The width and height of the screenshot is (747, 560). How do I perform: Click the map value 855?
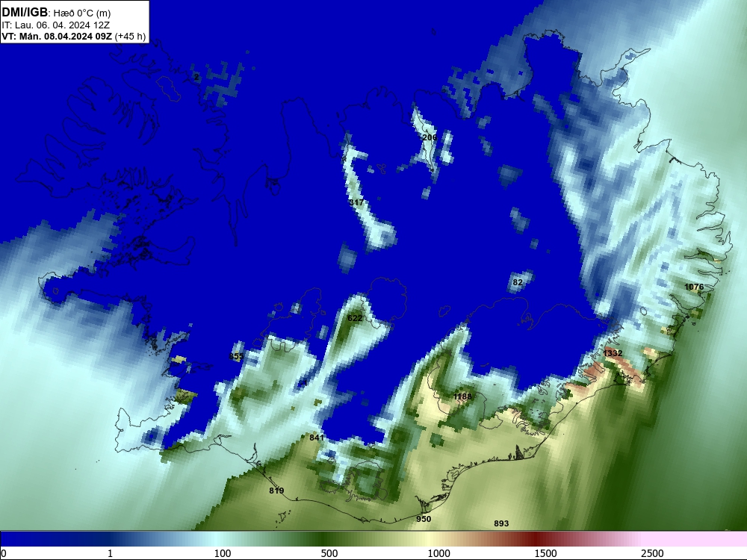click(x=236, y=356)
